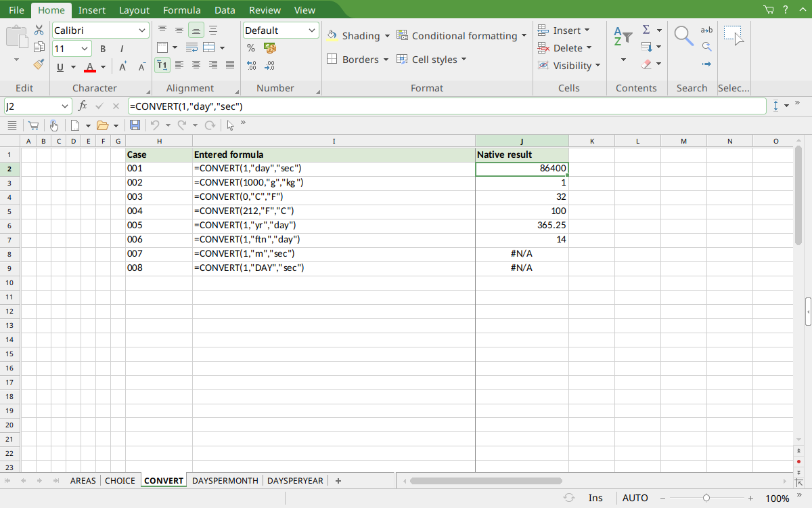Click the hamburger lines toolbar icon
This screenshot has height=508, width=812.
click(12, 125)
